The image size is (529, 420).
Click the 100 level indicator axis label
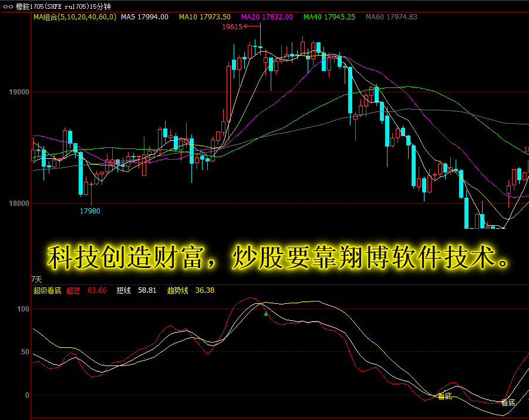coord(23,309)
